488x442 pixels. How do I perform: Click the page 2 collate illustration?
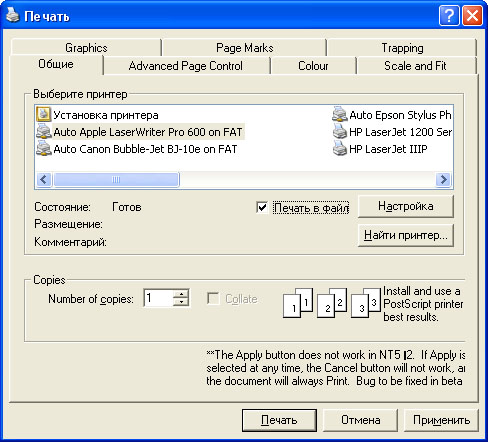point(332,303)
